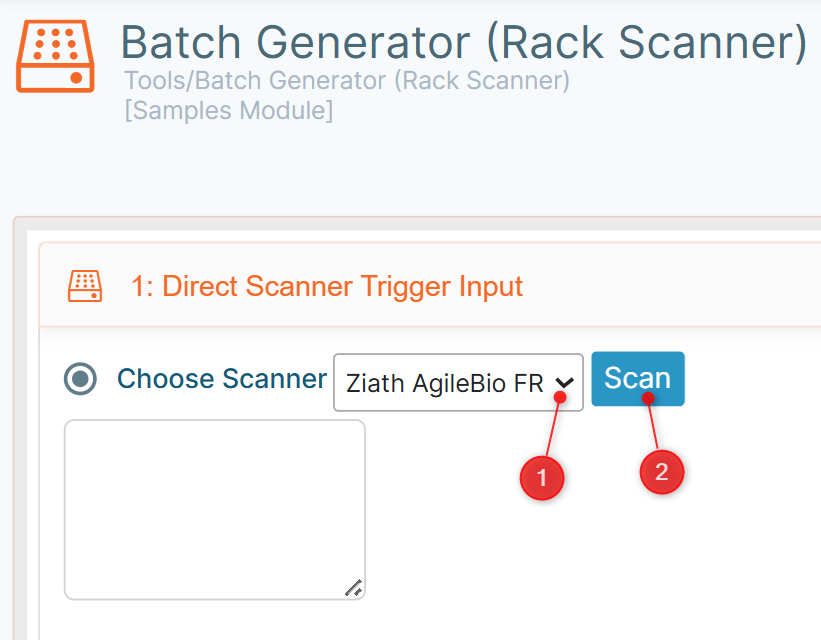Click the Tools/Batch Generator (Rack Scanner) breadcrumb
821x640 pixels.
coord(347,81)
